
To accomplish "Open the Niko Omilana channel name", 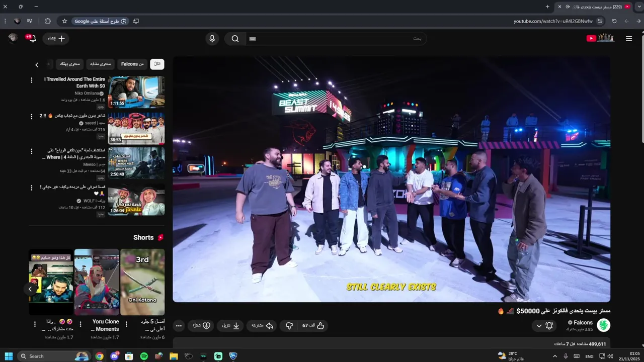I will click(x=87, y=94).
